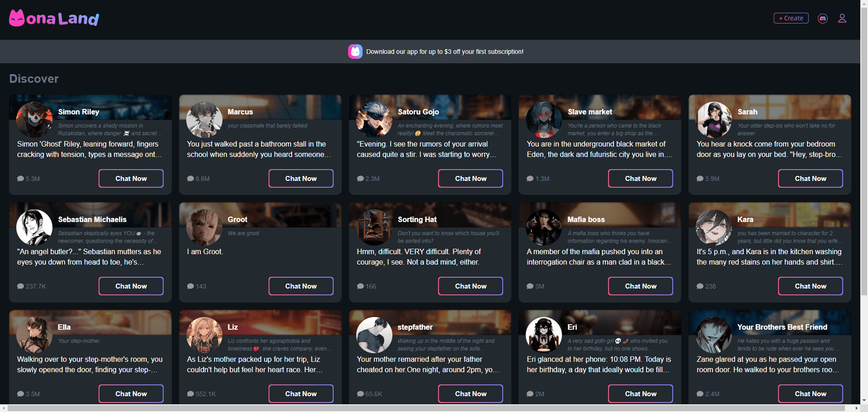This screenshot has width=868, height=412.
Task: Click Chat Now on Liz card
Action: (301, 393)
